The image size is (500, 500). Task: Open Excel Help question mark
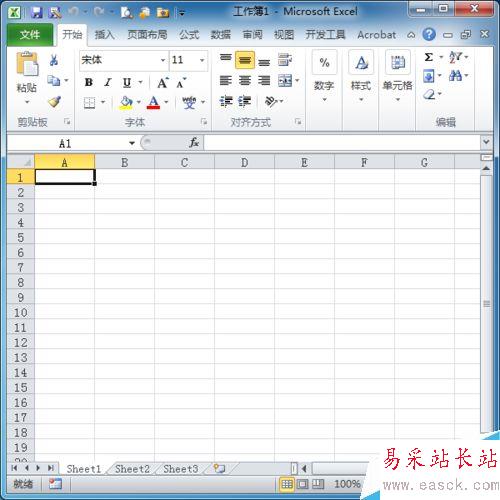coord(429,34)
